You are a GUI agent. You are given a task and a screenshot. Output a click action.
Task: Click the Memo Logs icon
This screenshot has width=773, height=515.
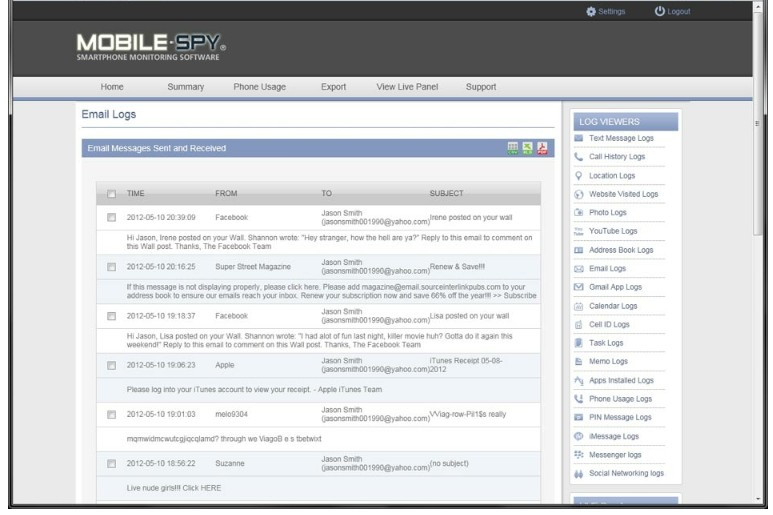tap(579, 361)
